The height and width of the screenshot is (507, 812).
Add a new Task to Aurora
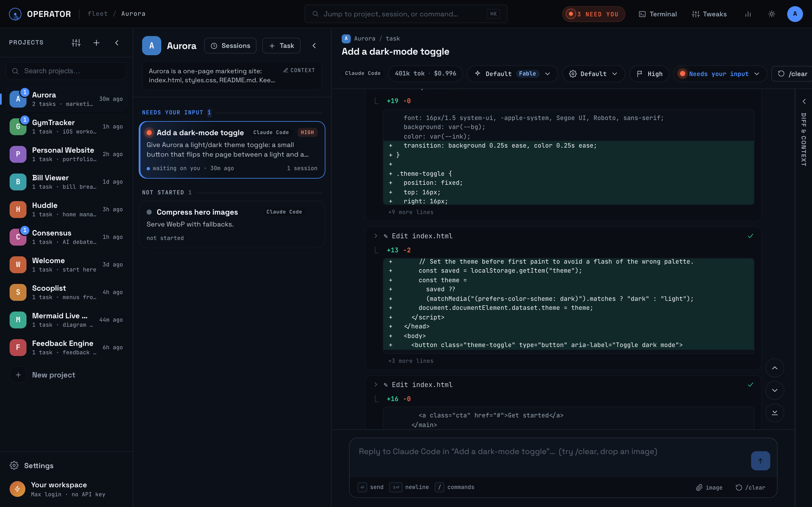281,46
